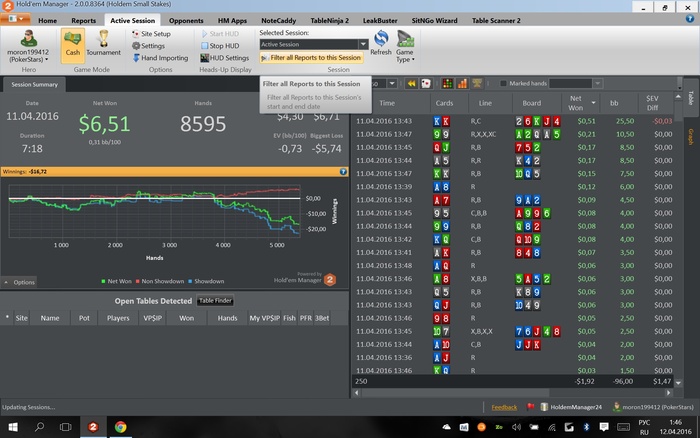Open SitNGo Wizard tab
Viewport: 700px width, 438px height.
434,21
